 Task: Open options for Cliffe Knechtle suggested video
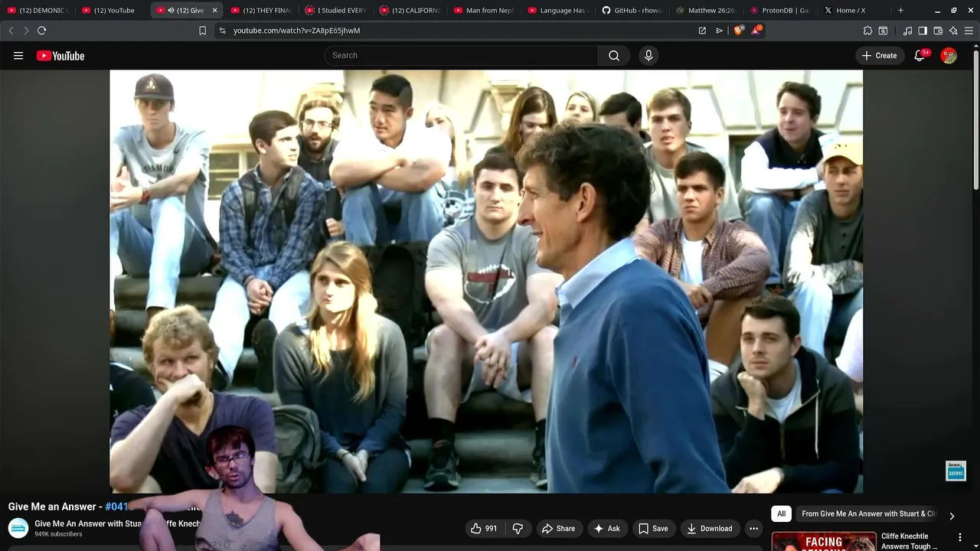click(960, 538)
